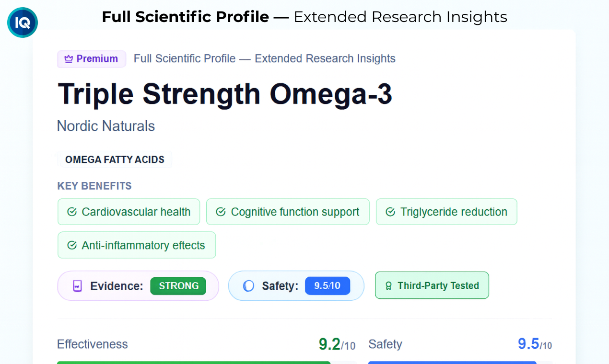This screenshot has width=609, height=364.
Task: Click the green STRONG evidence label
Action: click(x=178, y=286)
